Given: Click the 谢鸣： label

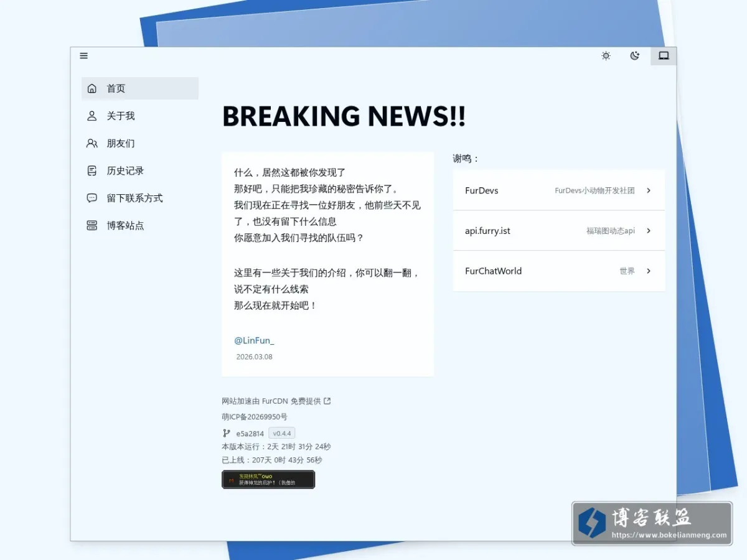Looking at the screenshot, I should pyautogui.click(x=466, y=159).
